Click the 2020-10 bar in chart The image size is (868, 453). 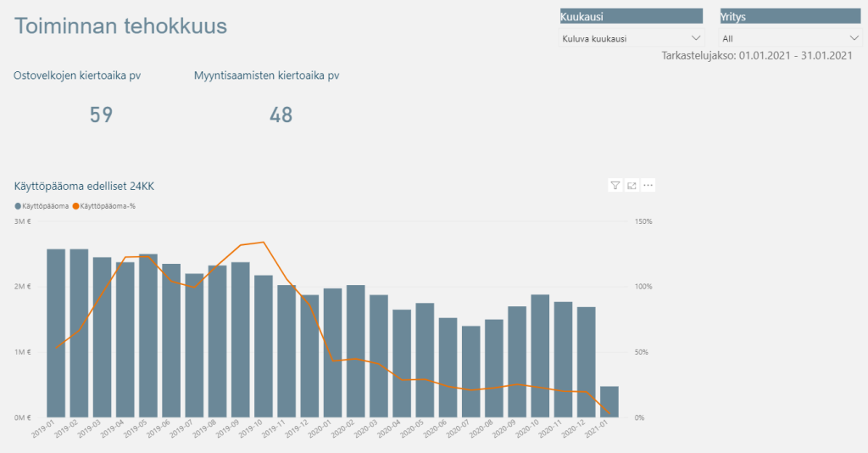[x=540, y=356]
